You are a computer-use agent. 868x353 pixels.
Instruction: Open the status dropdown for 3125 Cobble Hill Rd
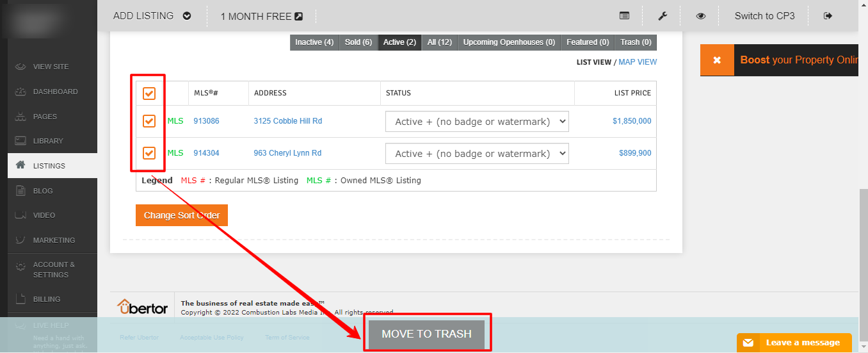[477, 121]
